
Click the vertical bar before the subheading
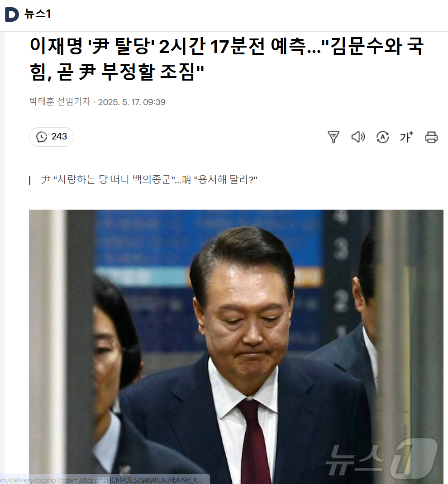tap(29, 180)
